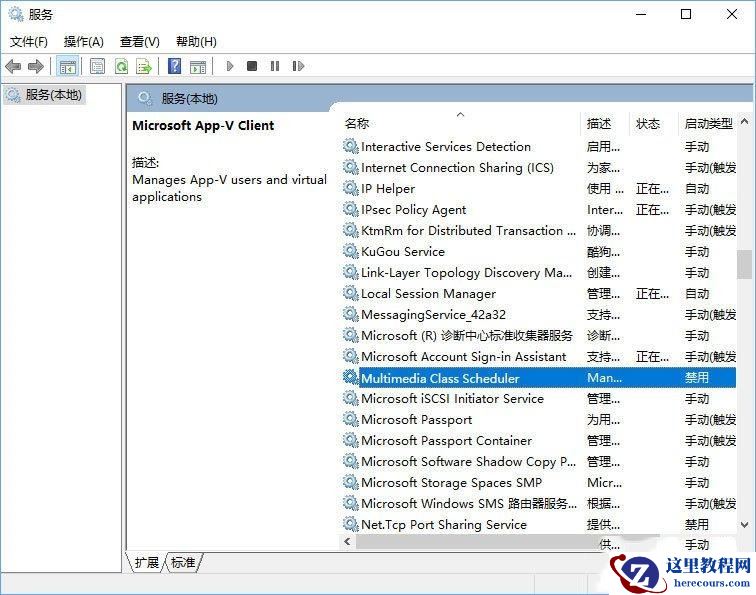Sort by the 状态 column header

648,124
